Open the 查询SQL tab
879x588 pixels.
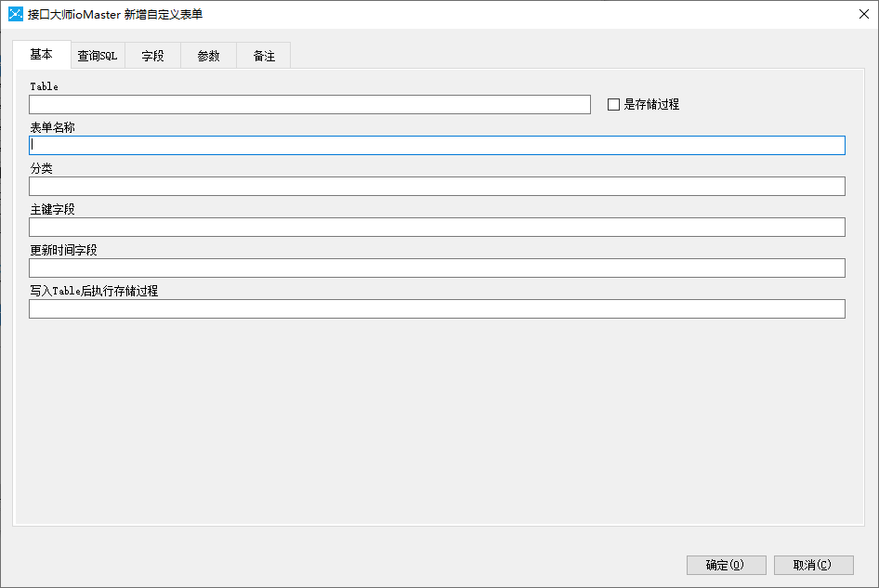pos(98,56)
